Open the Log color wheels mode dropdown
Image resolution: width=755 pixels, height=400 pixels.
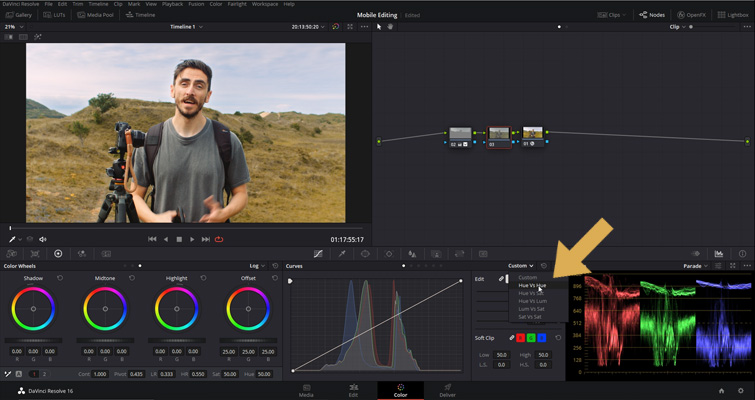(257, 266)
